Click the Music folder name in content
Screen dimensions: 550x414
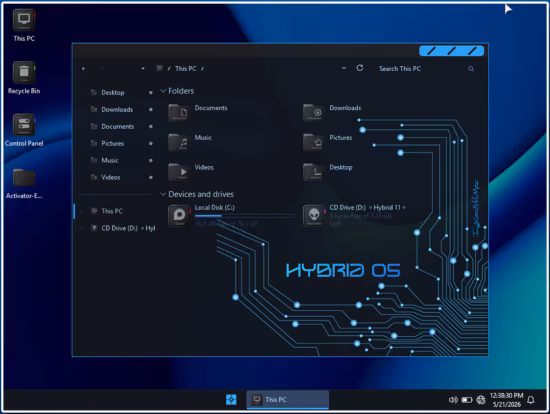coord(203,138)
